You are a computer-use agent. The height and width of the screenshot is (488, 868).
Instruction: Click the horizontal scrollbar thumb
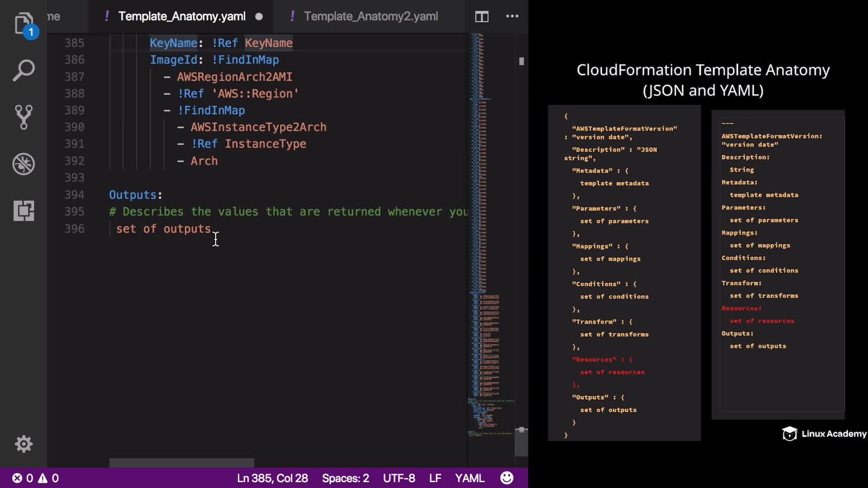pos(181,463)
